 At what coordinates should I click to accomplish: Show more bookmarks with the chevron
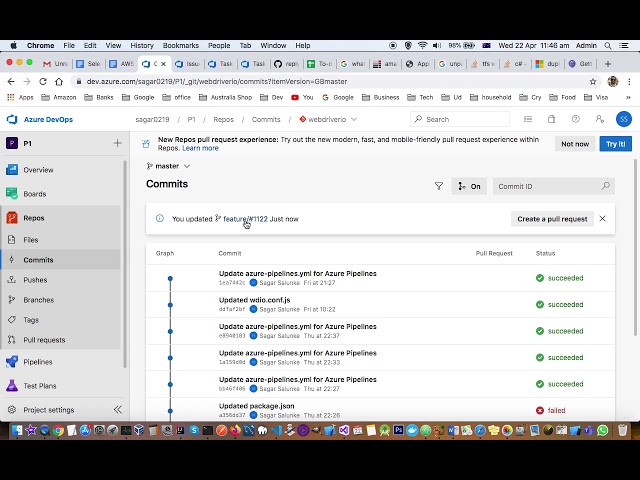(x=628, y=97)
